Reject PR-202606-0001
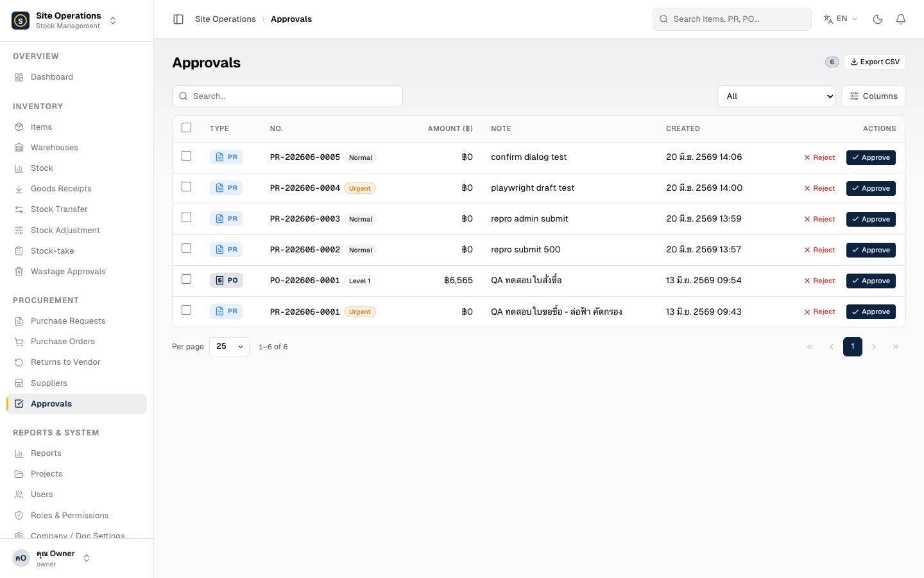This screenshot has width=924, height=578. (819, 311)
